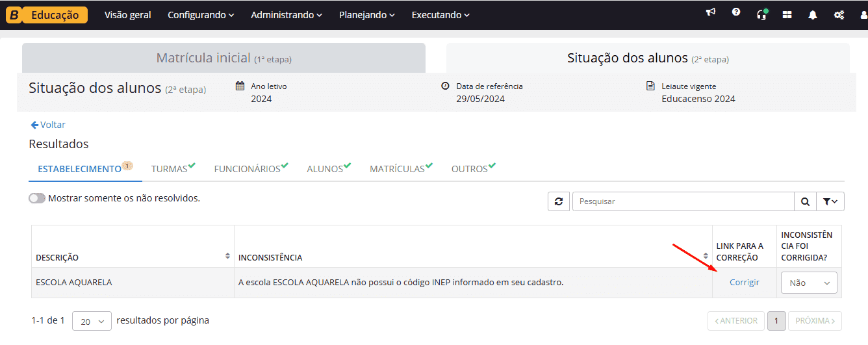Screen dimensions: 868x345
Task: Open the Planejando menu
Action: [367, 15]
